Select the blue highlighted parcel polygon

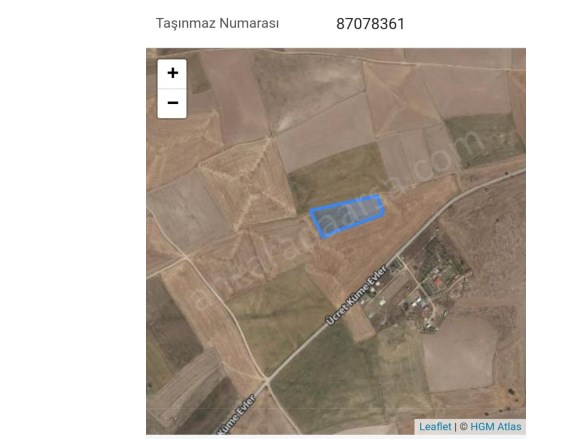pyautogui.click(x=347, y=214)
